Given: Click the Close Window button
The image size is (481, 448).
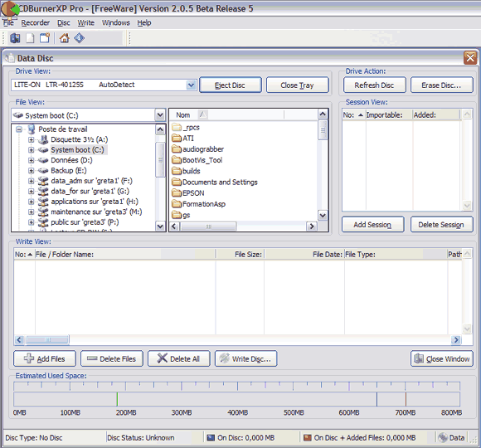Looking at the screenshot, I should pyautogui.click(x=442, y=358).
